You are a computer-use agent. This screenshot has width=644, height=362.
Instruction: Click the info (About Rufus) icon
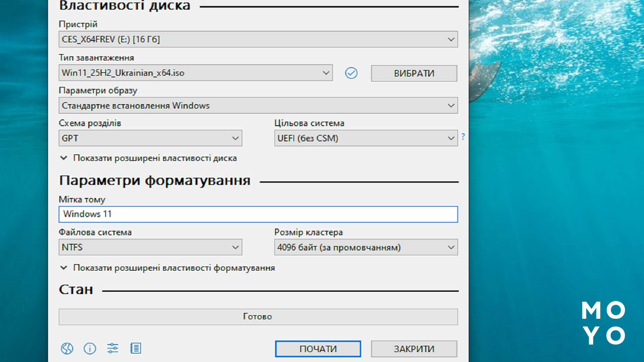[90, 349]
